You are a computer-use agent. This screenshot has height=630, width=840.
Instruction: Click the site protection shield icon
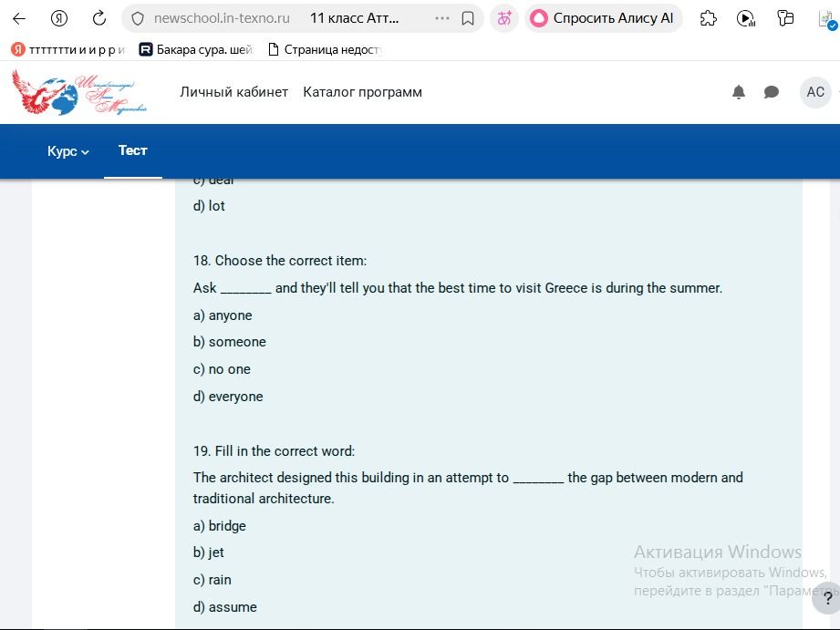click(x=138, y=19)
